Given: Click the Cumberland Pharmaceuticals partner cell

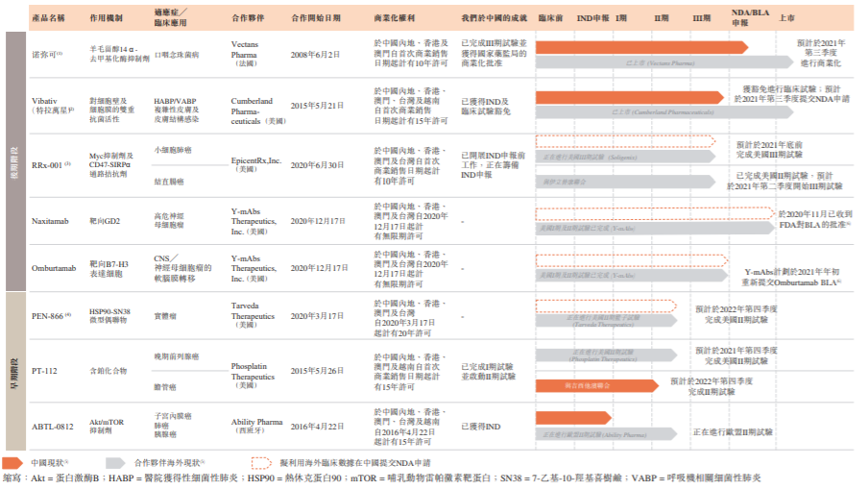Looking at the screenshot, I should coord(258,110).
